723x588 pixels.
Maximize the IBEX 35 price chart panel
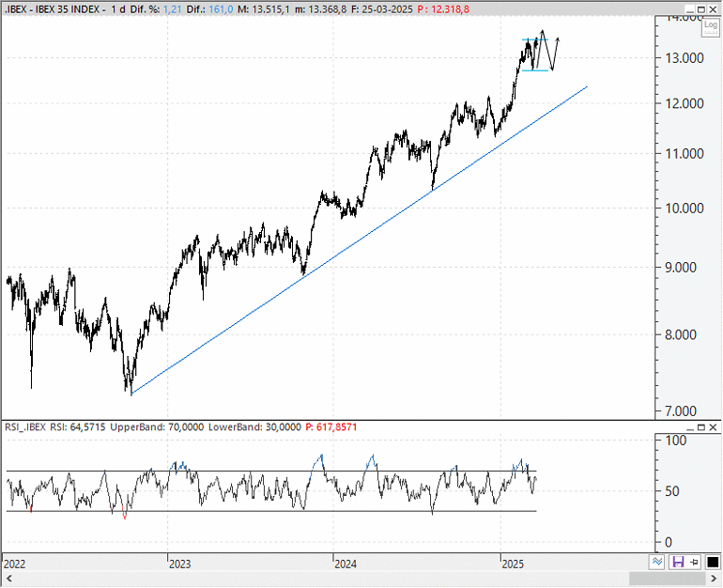pyautogui.click(x=700, y=9)
